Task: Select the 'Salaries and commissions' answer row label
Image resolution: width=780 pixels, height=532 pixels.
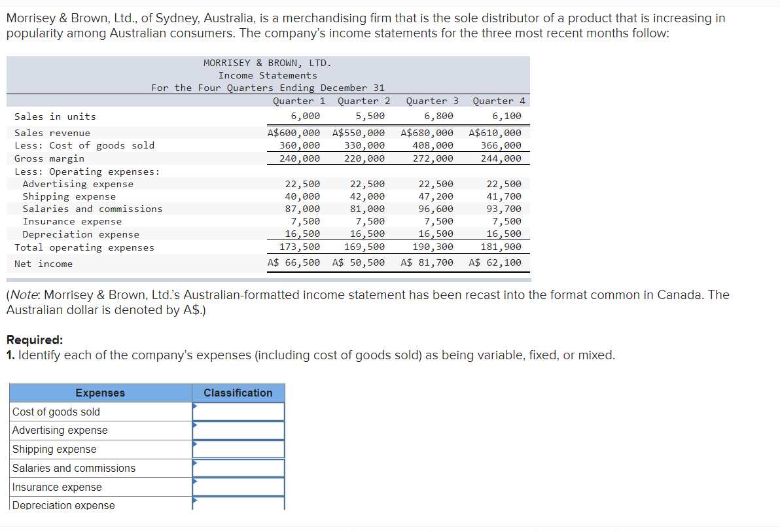Action: [74, 469]
